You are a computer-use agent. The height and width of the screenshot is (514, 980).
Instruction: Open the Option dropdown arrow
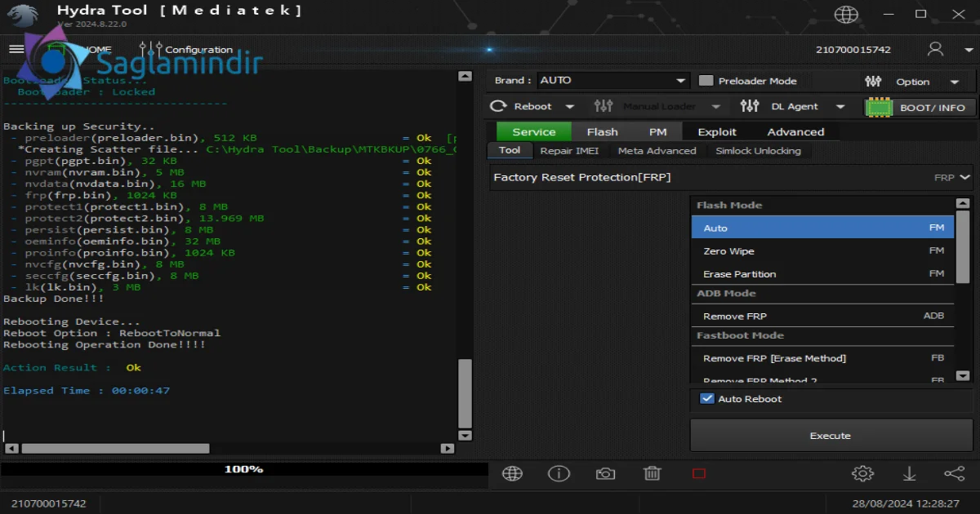954,82
